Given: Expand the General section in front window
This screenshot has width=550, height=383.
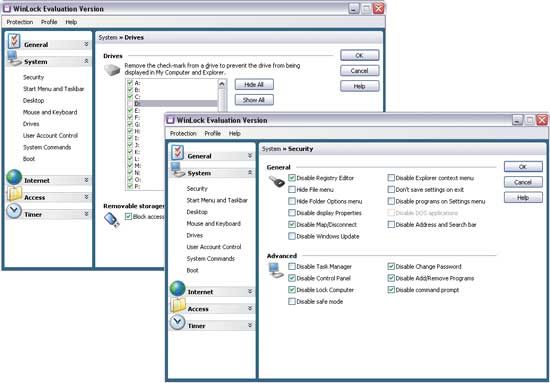Looking at the screenshot, I should click(x=250, y=155).
